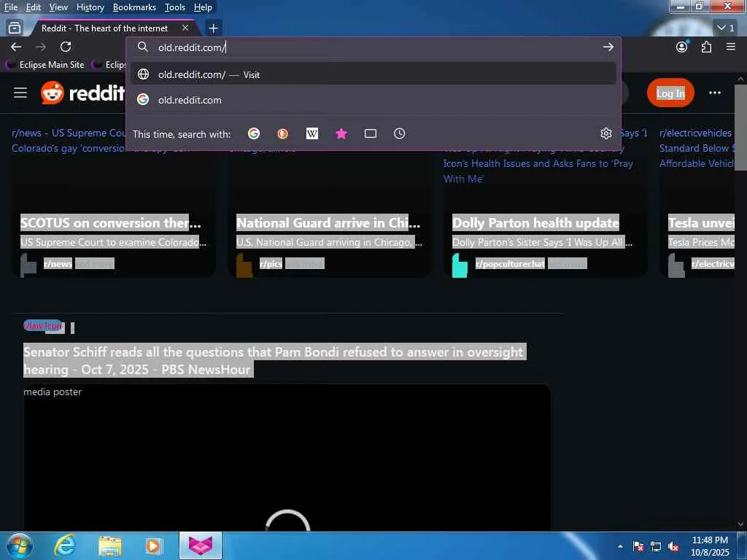Image resolution: width=747 pixels, height=560 pixels.
Task: Select the old.reddit.com/ Visit suggestion
Action: (373, 75)
